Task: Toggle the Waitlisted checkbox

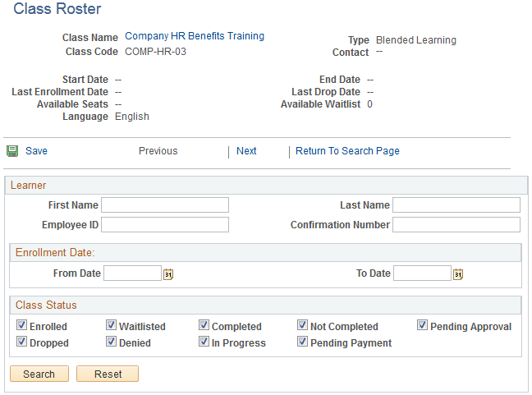Action: point(112,325)
